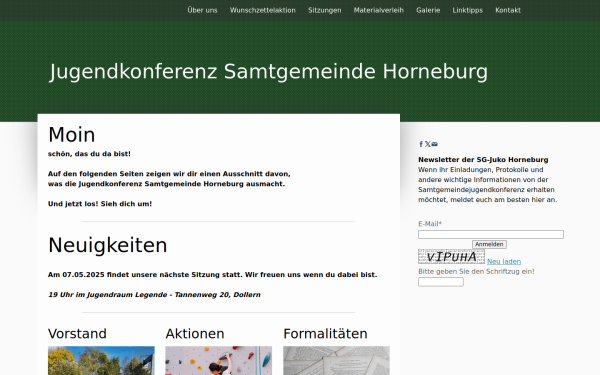The width and height of the screenshot is (600, 375).
Task: Click the VIPUHA captcha image
Action: coord(451,256)
